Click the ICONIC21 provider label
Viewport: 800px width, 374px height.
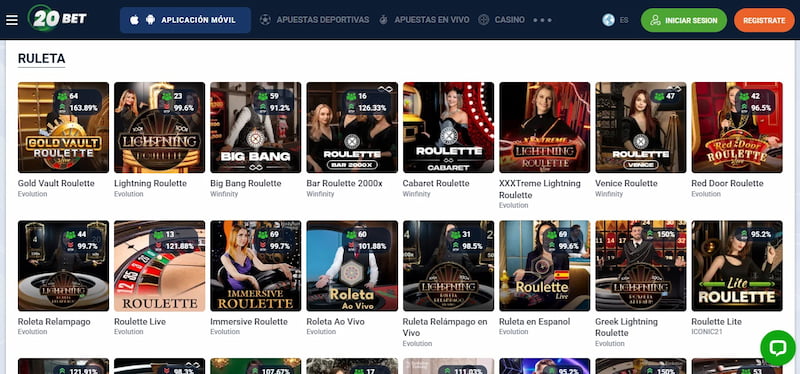click(x=706, y=332)
